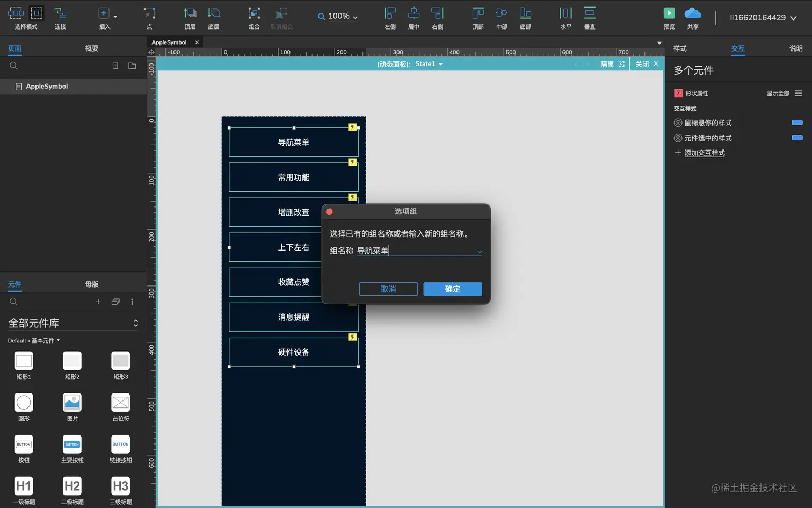This screenshot has height=508, width=812.
Task: Group selected widgets with 组合
Action: (254, 18)
